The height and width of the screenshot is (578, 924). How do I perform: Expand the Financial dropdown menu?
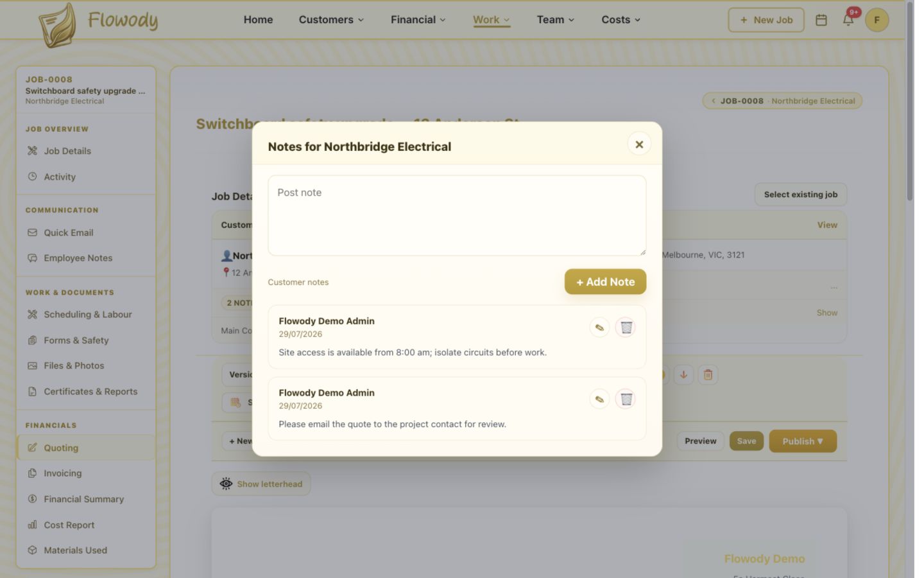tap(418, 20)
